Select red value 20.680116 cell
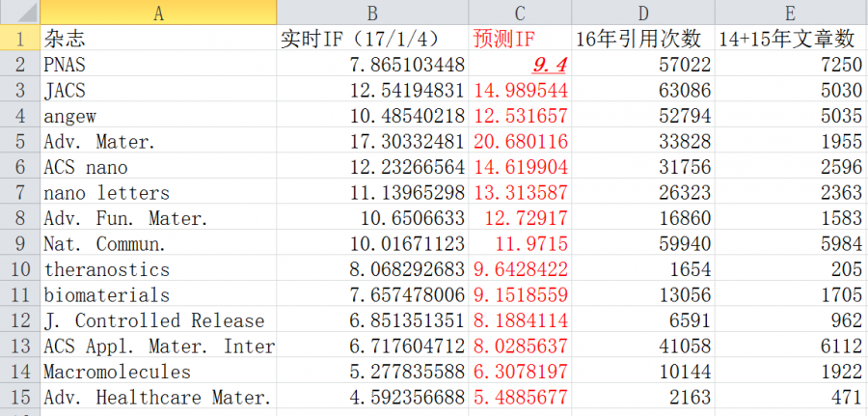 point(520,141)
